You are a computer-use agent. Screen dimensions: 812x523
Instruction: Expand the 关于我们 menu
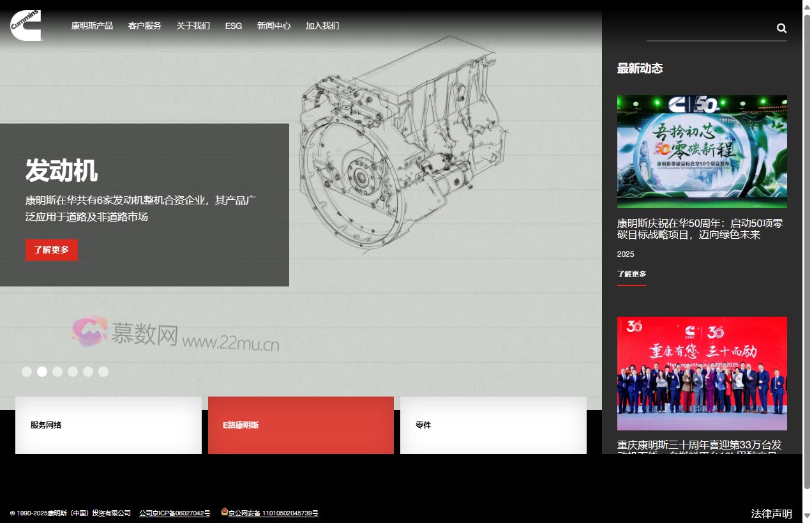click(x=193, y=26)
